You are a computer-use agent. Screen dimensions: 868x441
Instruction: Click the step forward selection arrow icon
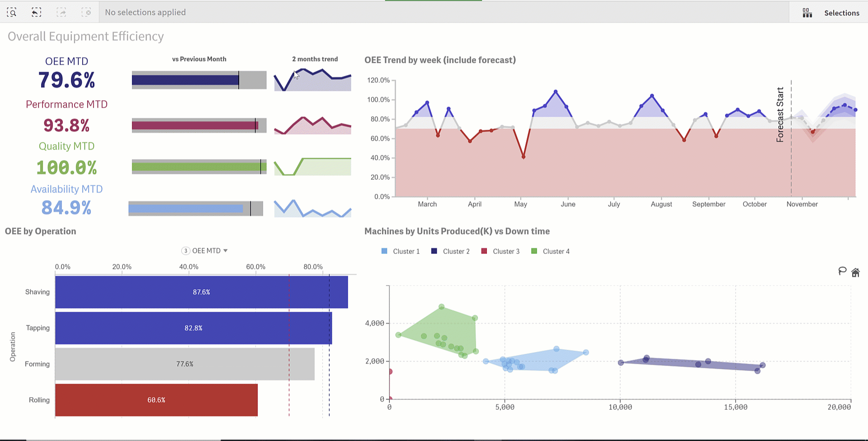(61, 12)
